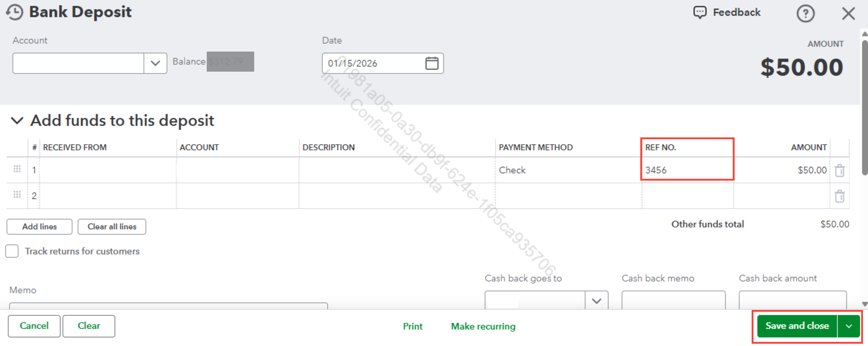This screenshot has height=346, width=868.
Task: Open the Account dropdown arrow
Action: (155, 63)
